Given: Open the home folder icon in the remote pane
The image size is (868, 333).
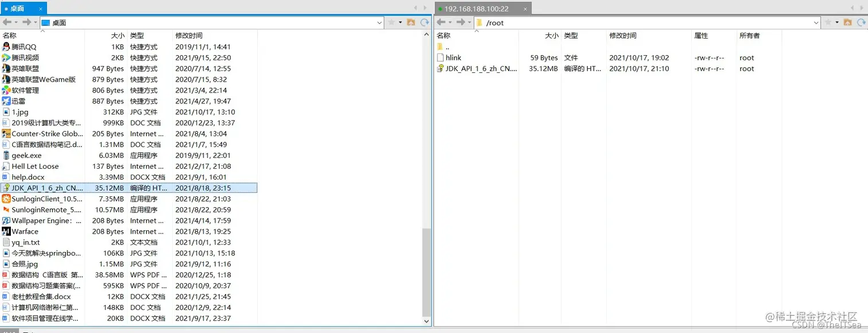Looking at the screenshot, I should (x=848, y=22).
